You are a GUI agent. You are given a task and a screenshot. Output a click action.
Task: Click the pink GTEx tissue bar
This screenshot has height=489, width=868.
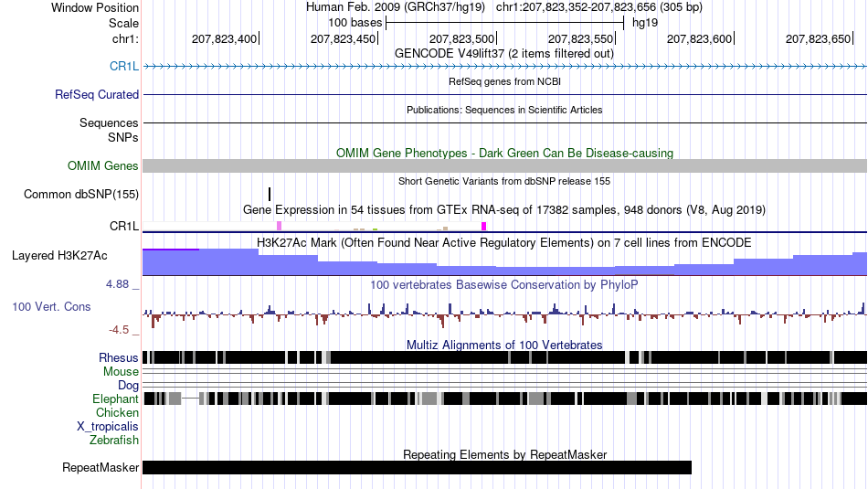(x=279, y=226)
